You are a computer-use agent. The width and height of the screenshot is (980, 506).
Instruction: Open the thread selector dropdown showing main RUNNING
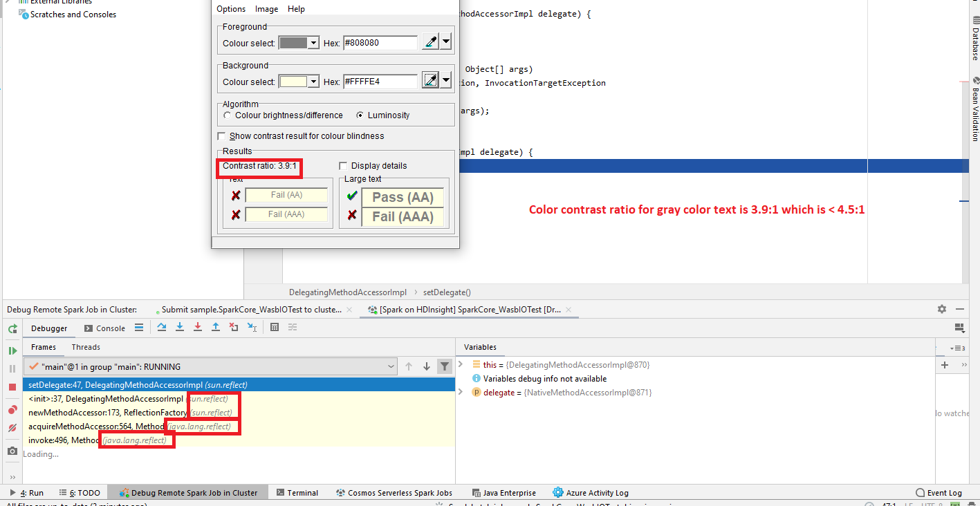pyautogui.click(x=391, y=366)
